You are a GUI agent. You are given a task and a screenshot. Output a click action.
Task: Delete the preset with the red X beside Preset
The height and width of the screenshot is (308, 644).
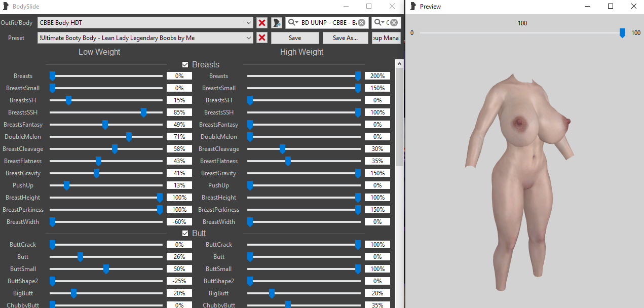tap(262, 38)
